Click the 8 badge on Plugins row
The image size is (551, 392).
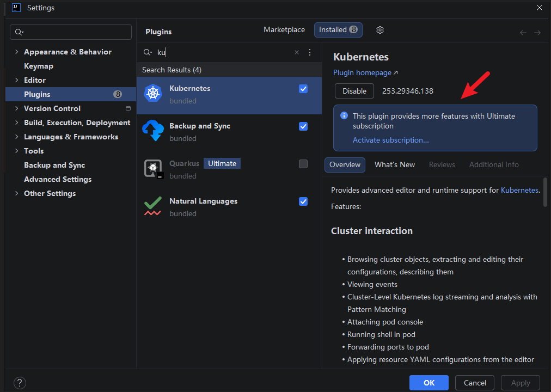tap(118, 94)
